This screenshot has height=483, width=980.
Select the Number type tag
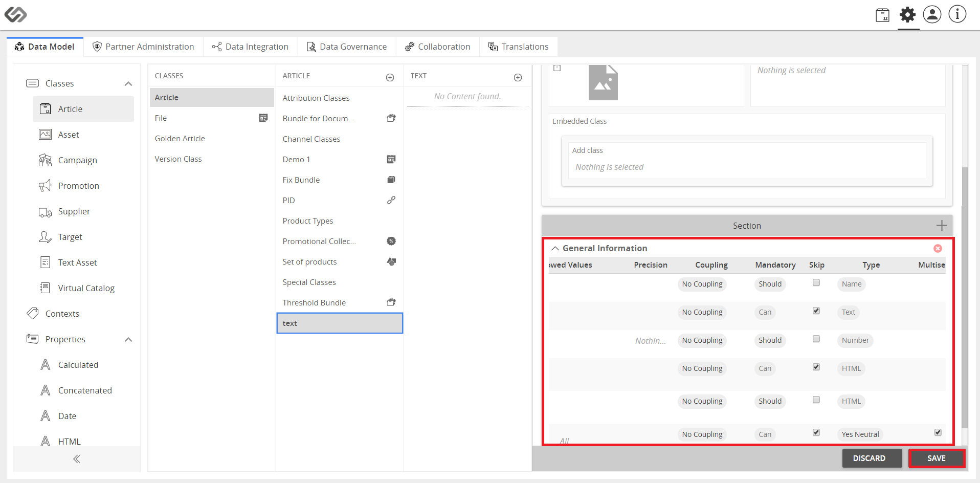click(855, 340)
